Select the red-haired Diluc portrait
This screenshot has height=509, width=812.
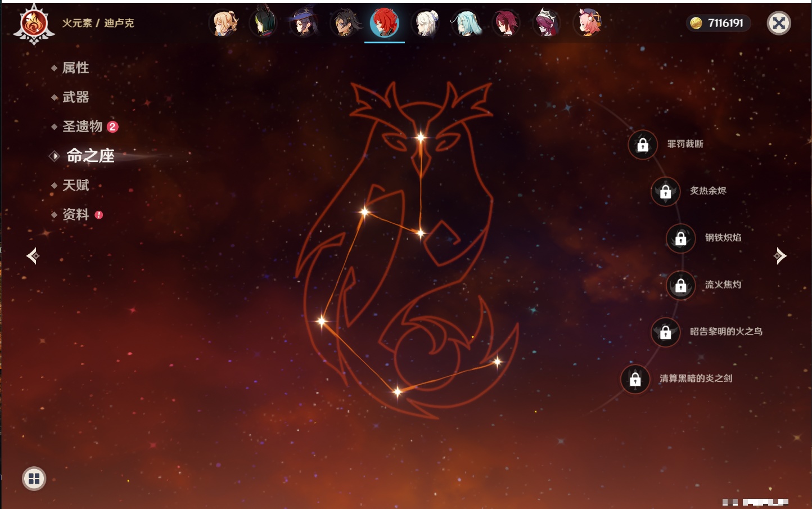click(x=385, y=23)
